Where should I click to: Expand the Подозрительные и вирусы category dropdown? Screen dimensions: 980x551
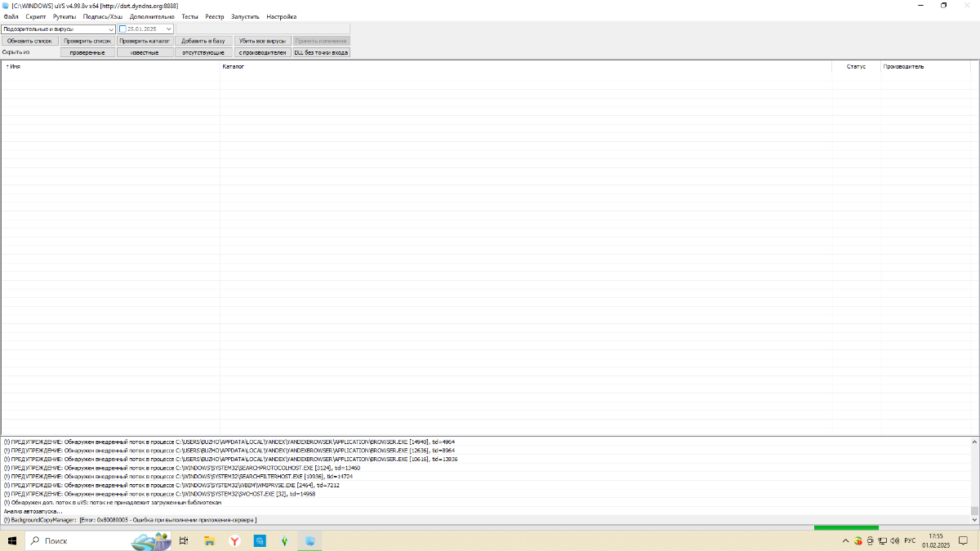coord(58,29)
